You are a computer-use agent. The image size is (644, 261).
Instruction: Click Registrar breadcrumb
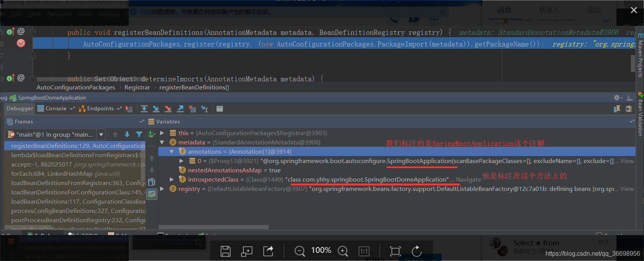click(x=137, y=87)
